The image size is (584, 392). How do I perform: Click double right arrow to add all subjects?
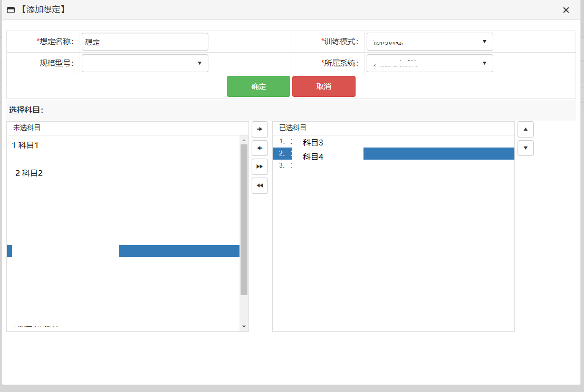[x=260, y=166]
